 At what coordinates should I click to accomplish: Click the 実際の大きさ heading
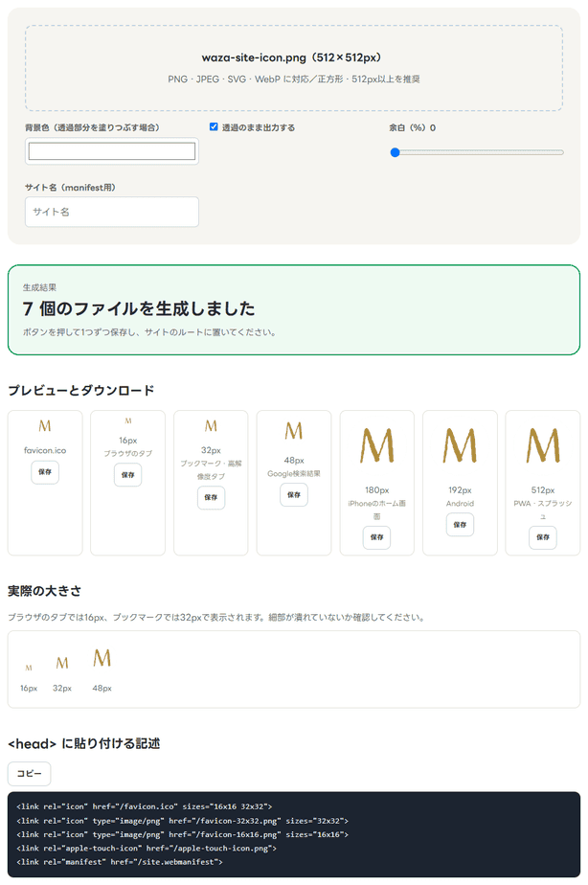click(x=45, y=591)
